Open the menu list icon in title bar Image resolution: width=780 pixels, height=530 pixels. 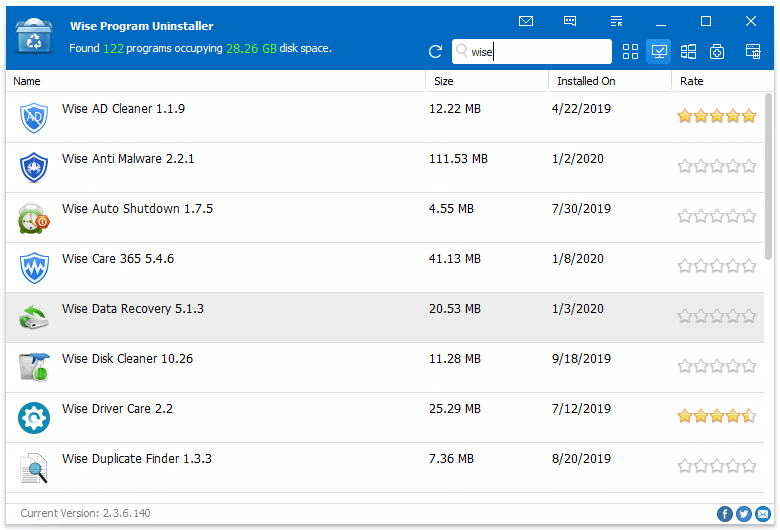pos(616,21)
